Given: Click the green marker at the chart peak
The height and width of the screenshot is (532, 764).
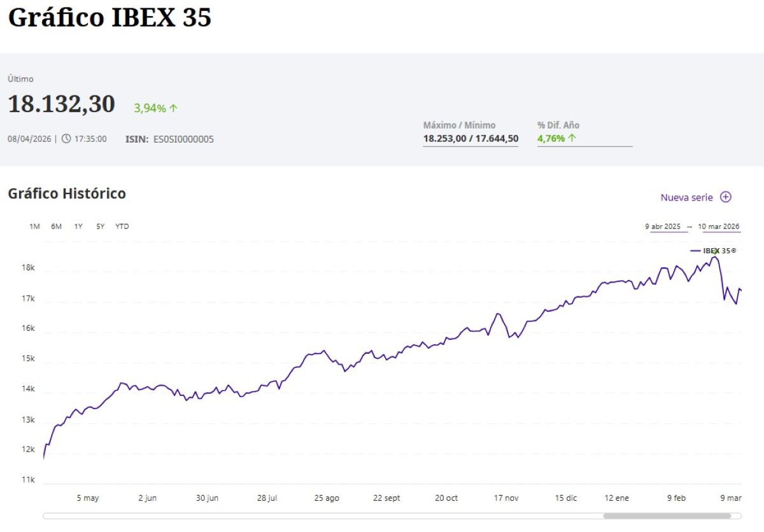Looking at the screenshot, I should pyautogui.click(x=715, y=251).
